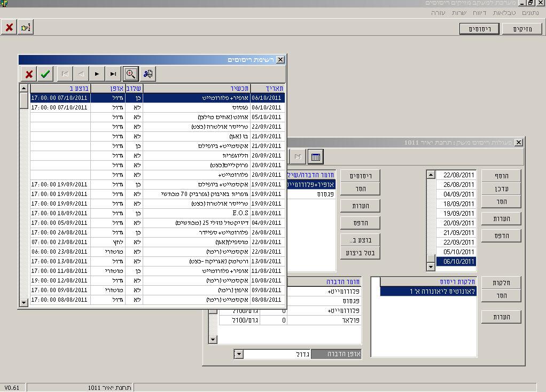Click הסר button under חלקות
The width and height of the screenshot is (546, 392).
click(502, 295)
